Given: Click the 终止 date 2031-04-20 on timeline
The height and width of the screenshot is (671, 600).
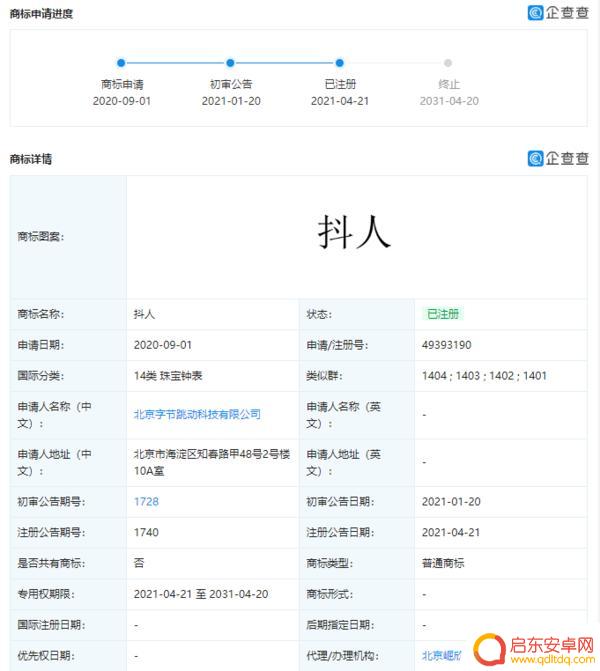Looking at the screenshot, I should pyautogui.click(x=449, y=101).
